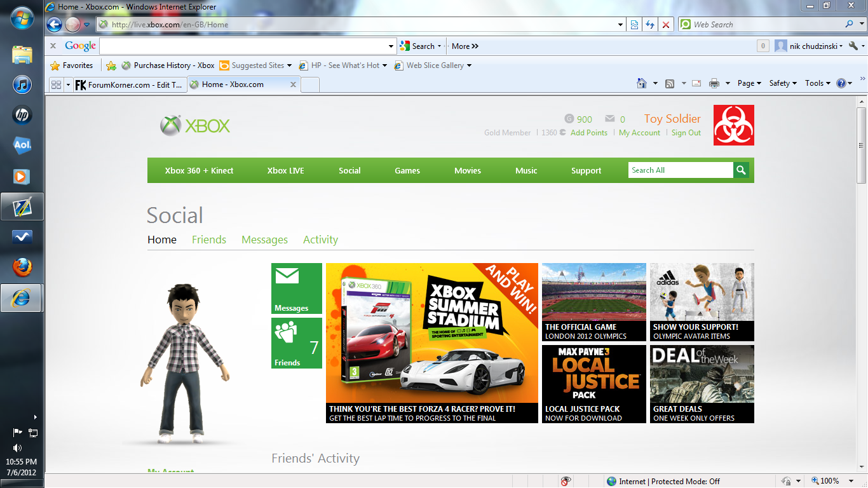This screenshot has height=488, width=868.
Task: Open Google toolbar wrench settings
Action: 853,46
